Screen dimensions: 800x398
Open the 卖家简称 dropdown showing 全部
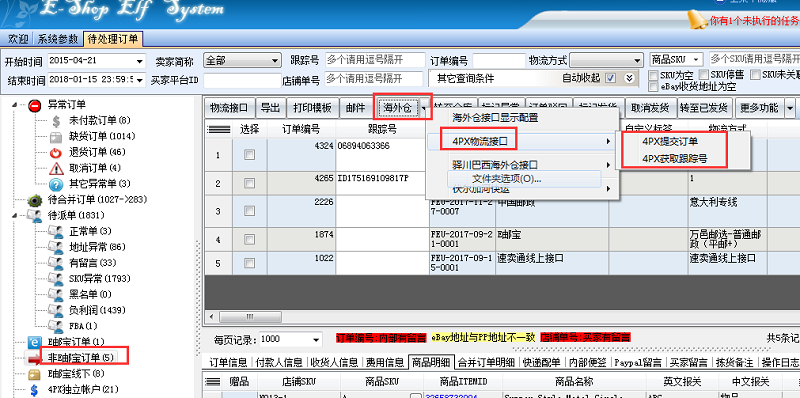pos(242,60)
